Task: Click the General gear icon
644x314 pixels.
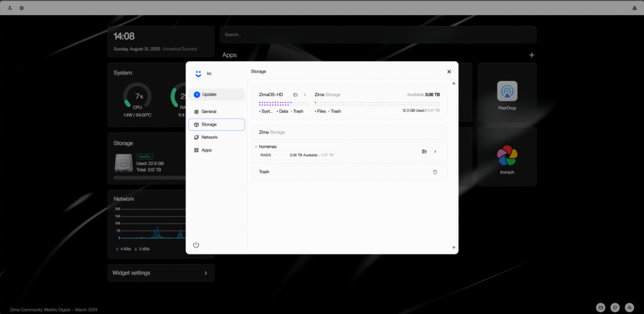Action: coord(196,112)
